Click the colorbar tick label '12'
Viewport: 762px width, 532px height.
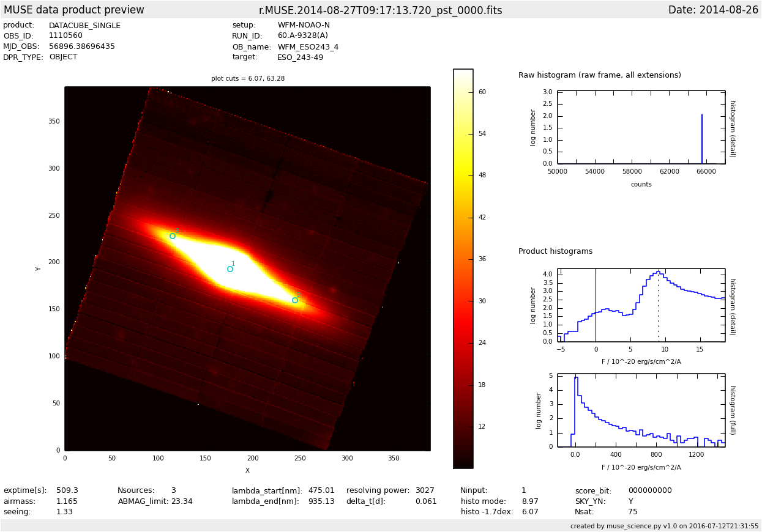pos(482,427)
